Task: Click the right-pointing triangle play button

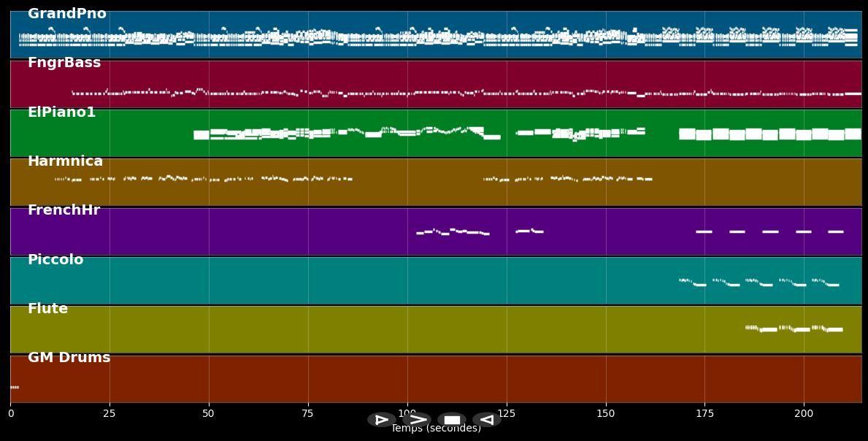Action: tap(381, 420)
